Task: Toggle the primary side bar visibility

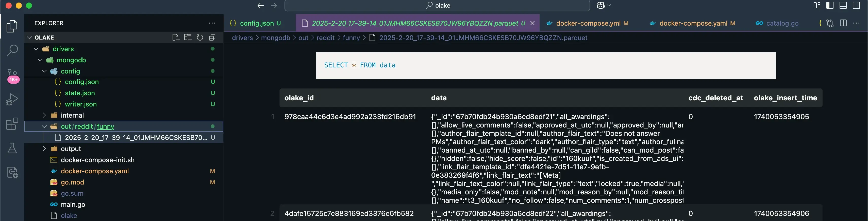Action: pos(830,5)
